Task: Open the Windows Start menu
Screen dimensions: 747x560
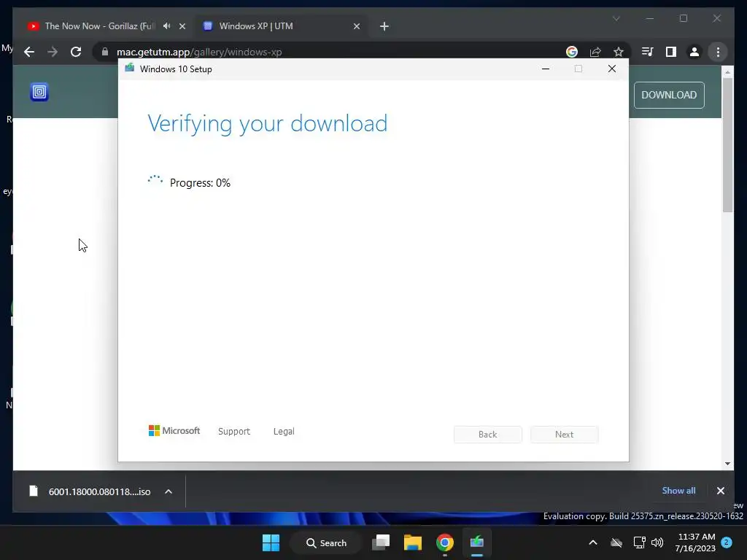Action: click(x=271, y=542)
